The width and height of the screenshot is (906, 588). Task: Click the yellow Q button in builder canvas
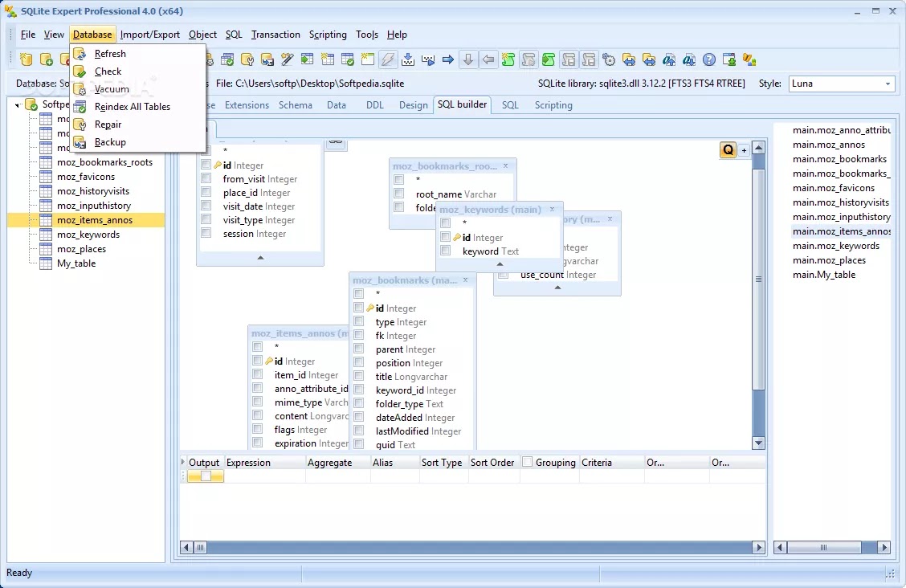(728, 150)
